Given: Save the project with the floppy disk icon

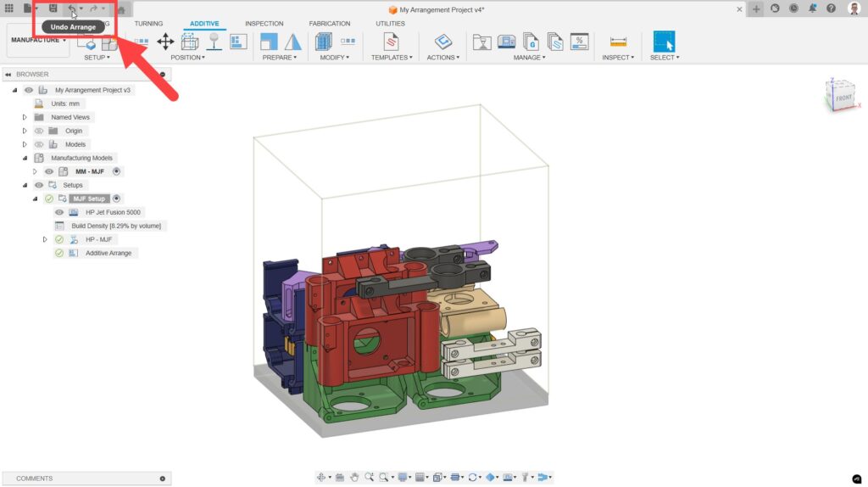Looking at the screenshot, I should coord(53,8).
